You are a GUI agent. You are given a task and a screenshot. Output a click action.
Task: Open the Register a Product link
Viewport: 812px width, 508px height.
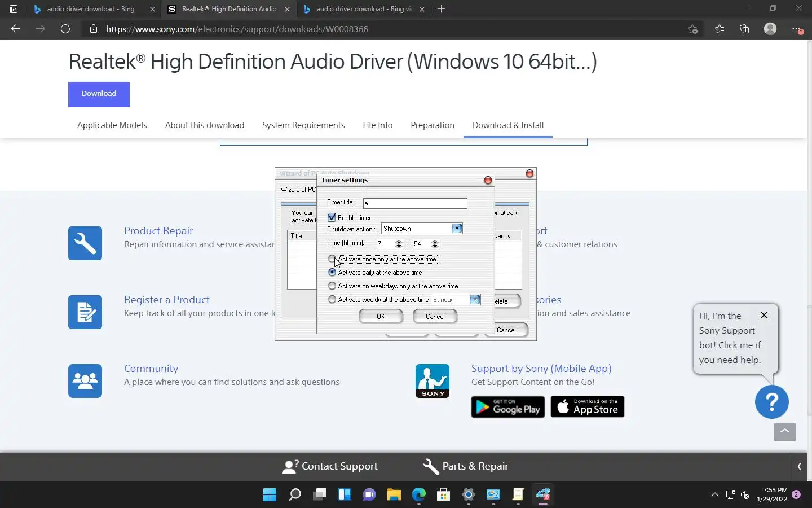point(167,300)
